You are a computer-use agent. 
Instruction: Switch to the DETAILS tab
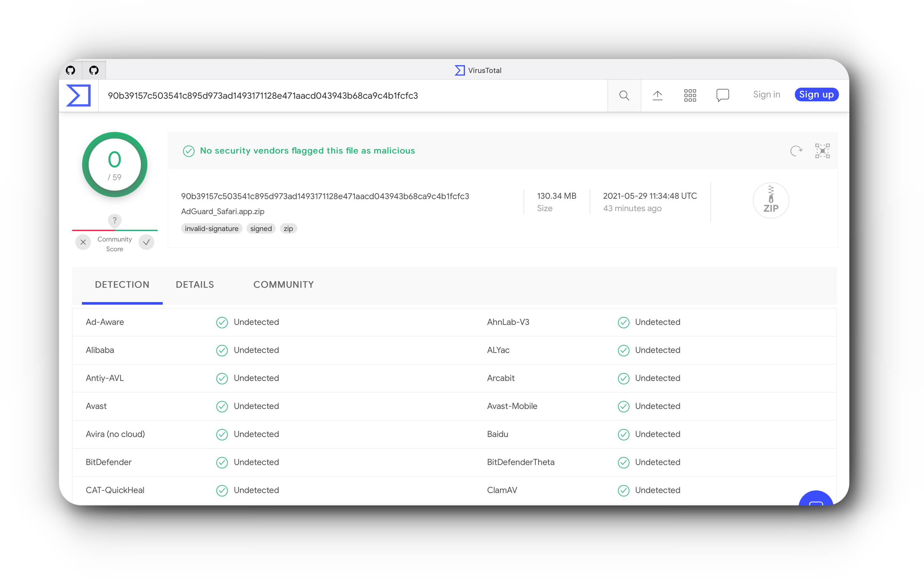195,285
